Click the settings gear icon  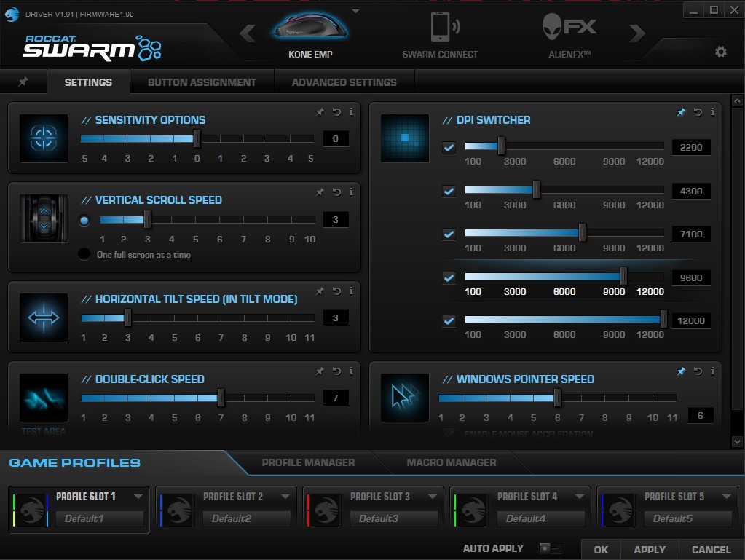point(720,52)
